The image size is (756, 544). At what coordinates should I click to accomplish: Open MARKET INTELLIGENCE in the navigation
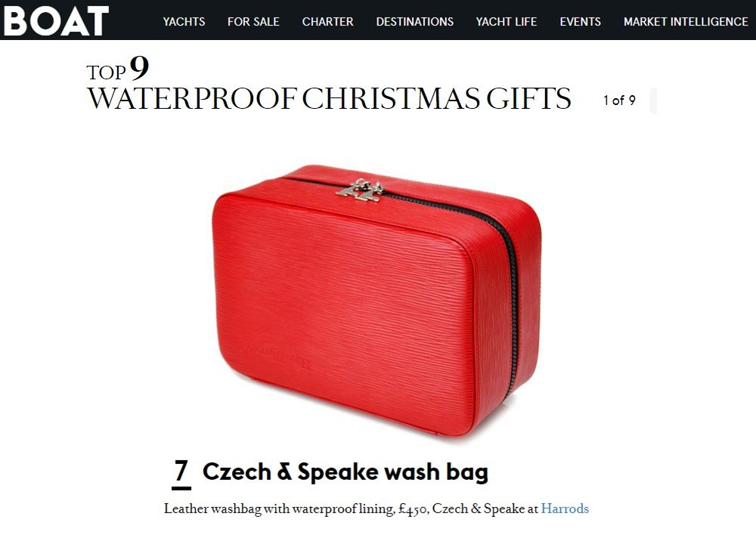tap(686, 22)
